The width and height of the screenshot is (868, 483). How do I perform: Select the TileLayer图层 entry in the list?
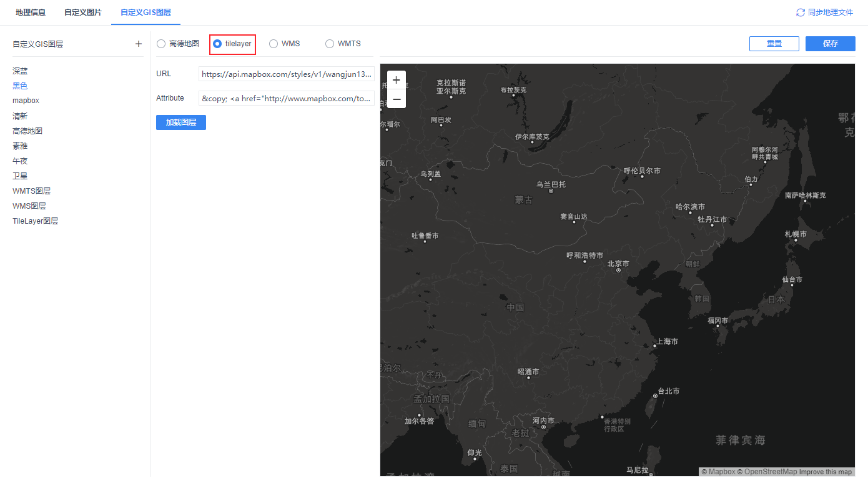36,221
